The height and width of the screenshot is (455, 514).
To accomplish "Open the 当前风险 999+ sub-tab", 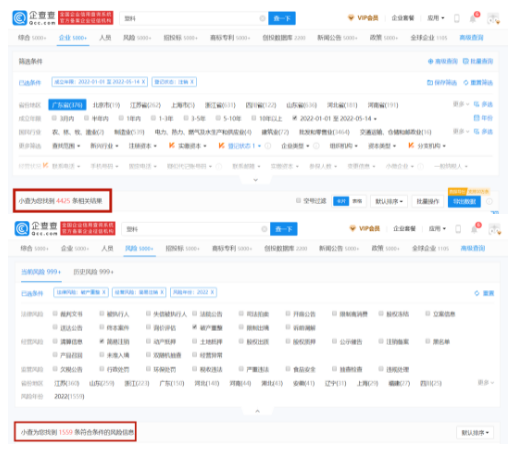I will pos(41,272).
